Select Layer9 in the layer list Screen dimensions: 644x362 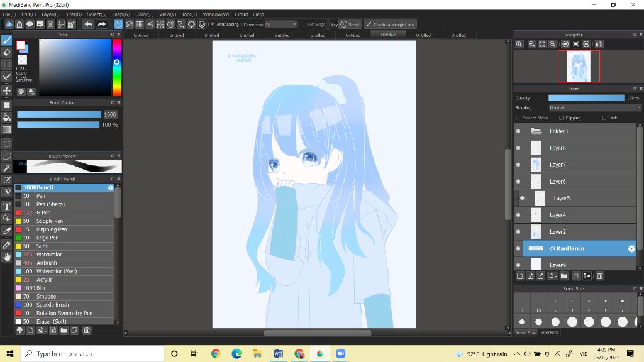click(x=575, y=265)
